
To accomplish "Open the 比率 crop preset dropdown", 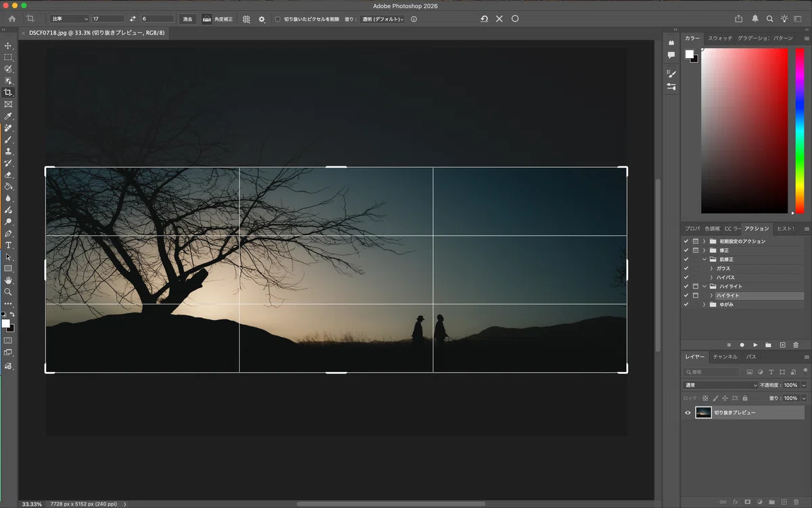I will tap(69, 19).
